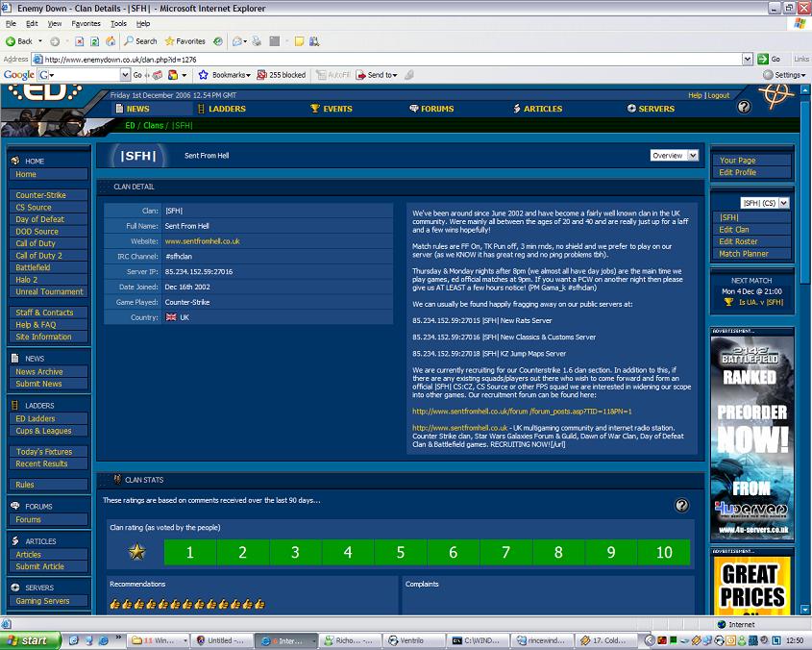Go back with the Back toolbar button
Image resolution: width=812 pixels, height=650 pixels.
pos(19,41)
